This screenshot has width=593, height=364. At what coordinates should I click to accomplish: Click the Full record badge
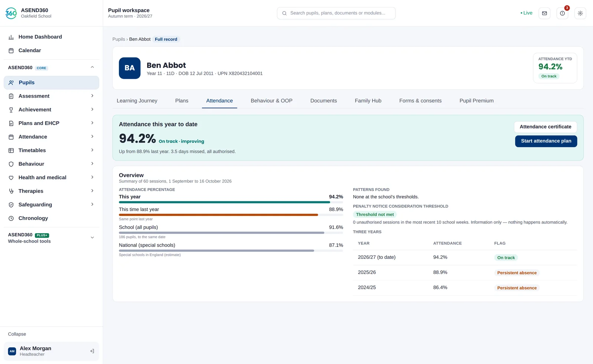(x=166, y=39)
